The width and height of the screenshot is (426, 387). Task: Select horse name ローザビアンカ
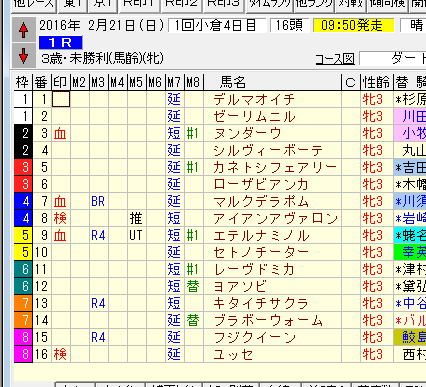coord(261,184)
